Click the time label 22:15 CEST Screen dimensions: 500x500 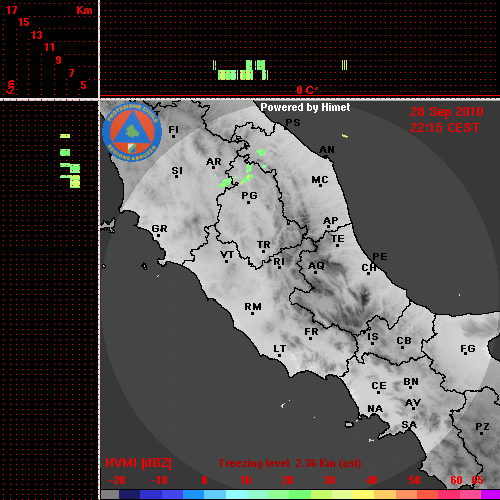pos(445,128)
